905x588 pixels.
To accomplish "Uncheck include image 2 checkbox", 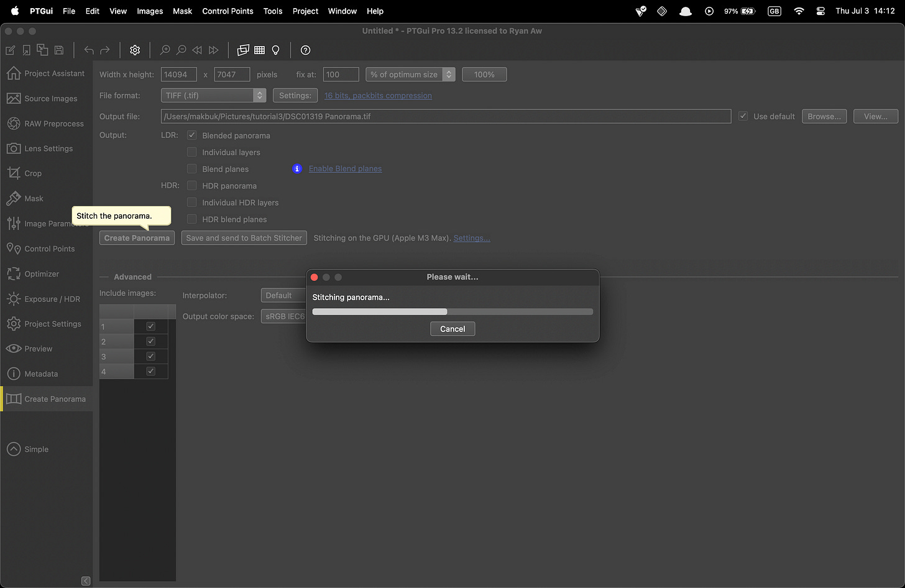I will point(150,341).
